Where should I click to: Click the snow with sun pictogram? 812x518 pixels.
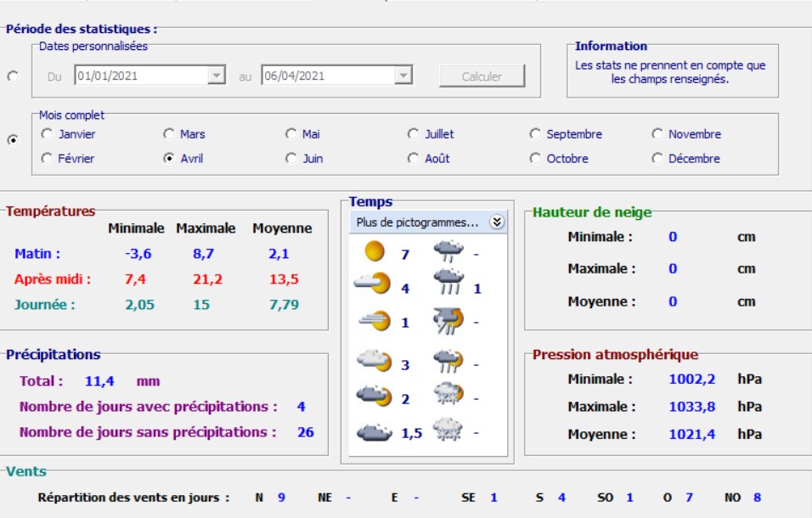448,395
